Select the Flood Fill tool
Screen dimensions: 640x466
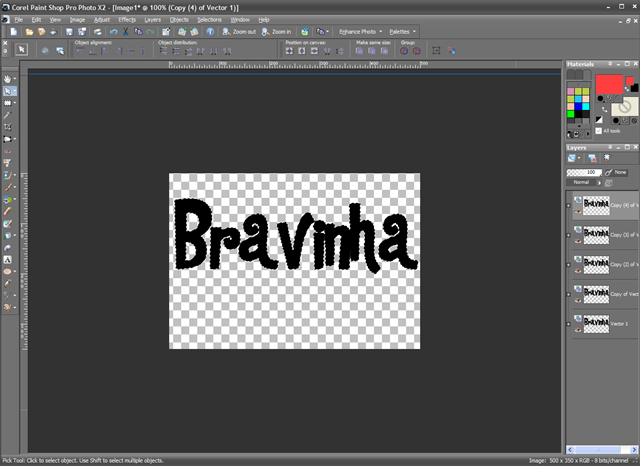[x=7, y=235]
